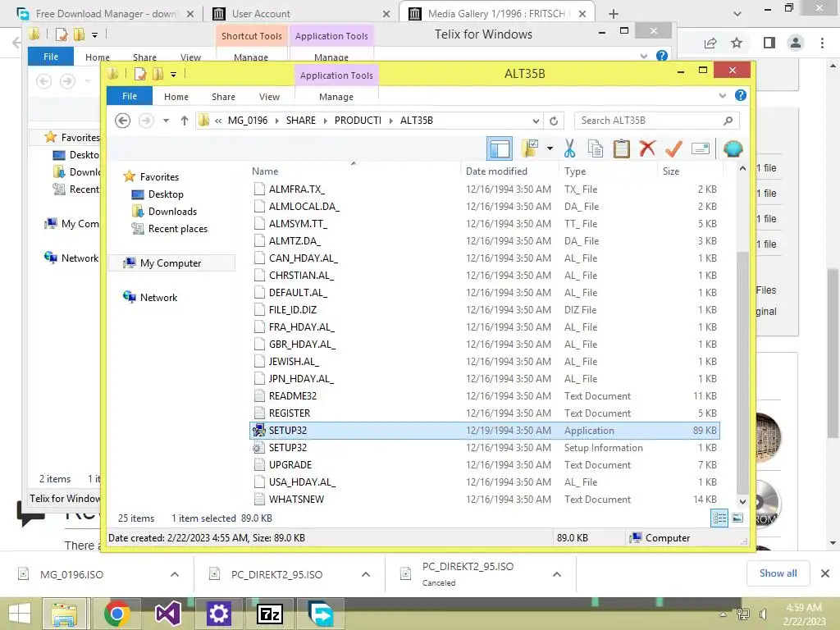The height and width of the screenshot is (630, 840).
Task: Select the FILE_ID.DIZ file
Action: coord(484,309)
